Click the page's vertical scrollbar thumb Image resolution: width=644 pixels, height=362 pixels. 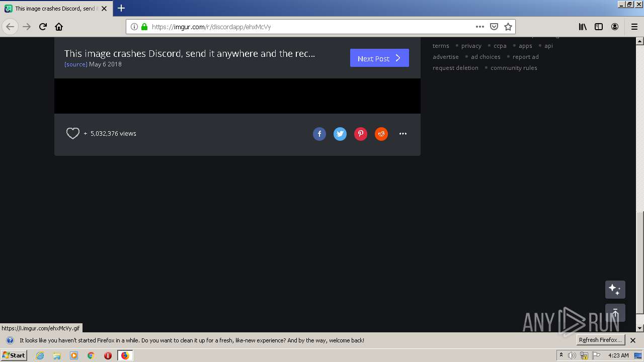[640, 261]
